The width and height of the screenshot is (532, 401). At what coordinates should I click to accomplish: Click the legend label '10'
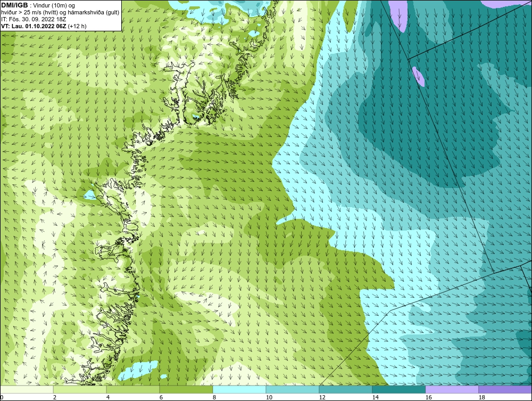(269, 397)
